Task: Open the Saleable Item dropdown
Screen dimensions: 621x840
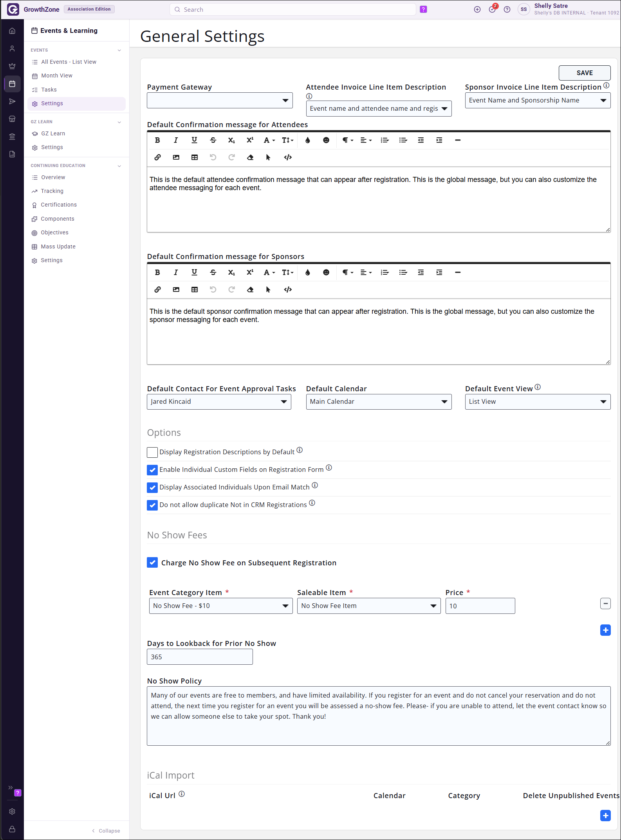Action: pos(369,606)
